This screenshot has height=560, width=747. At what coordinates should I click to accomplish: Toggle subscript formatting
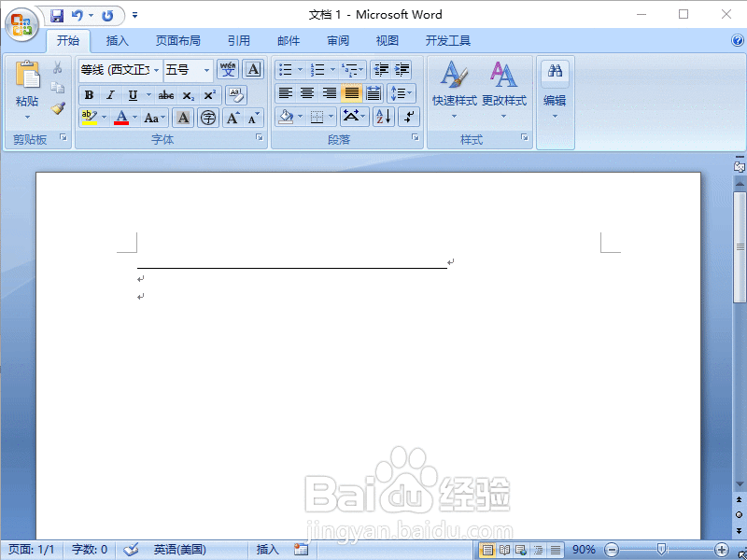coord(189,95)
